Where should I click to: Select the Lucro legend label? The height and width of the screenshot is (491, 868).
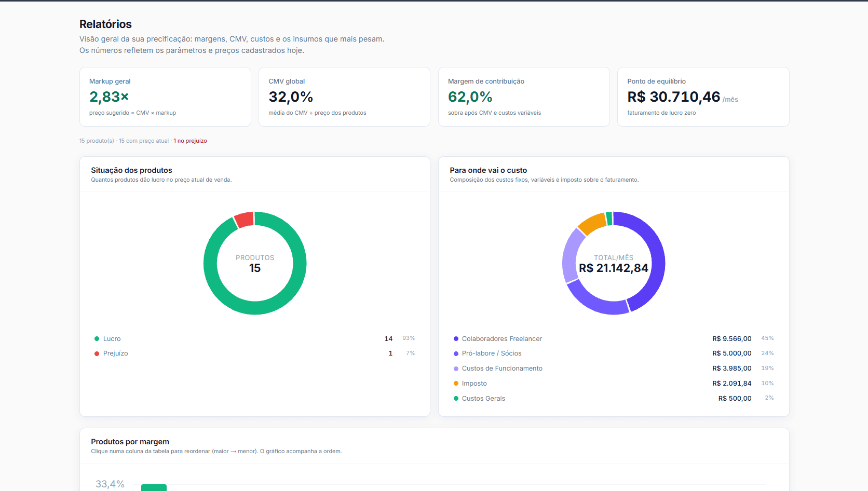pyautogui.click(x=112, y=339)
